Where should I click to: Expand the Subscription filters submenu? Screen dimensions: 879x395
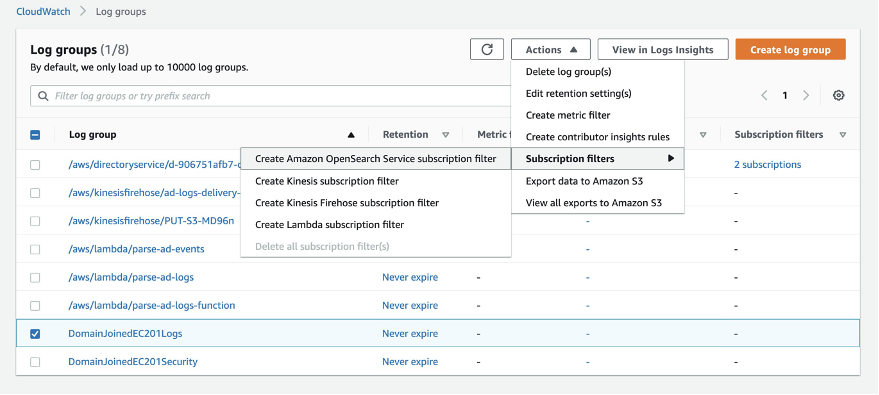click(598, 159)
